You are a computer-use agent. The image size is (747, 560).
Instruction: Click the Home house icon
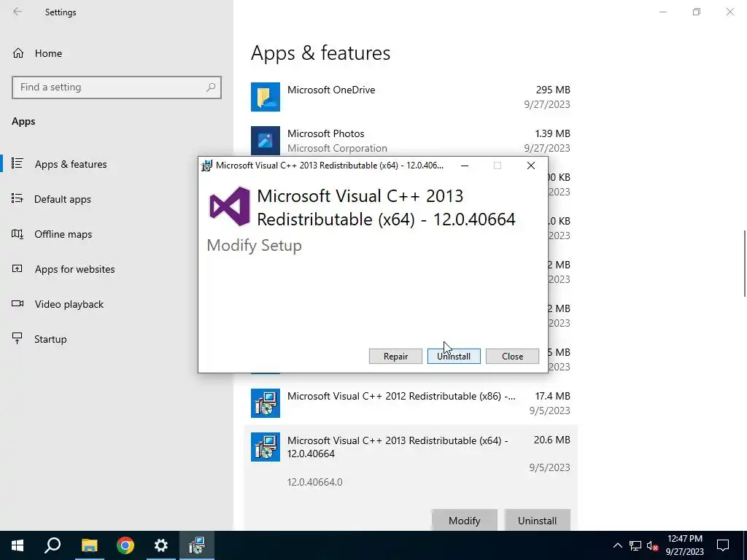[x=18, y=52]
